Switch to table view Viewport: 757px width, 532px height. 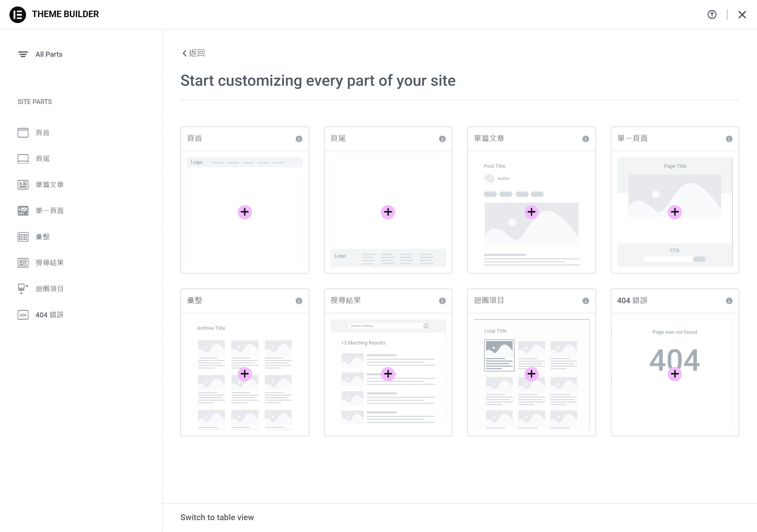(217, 517)
